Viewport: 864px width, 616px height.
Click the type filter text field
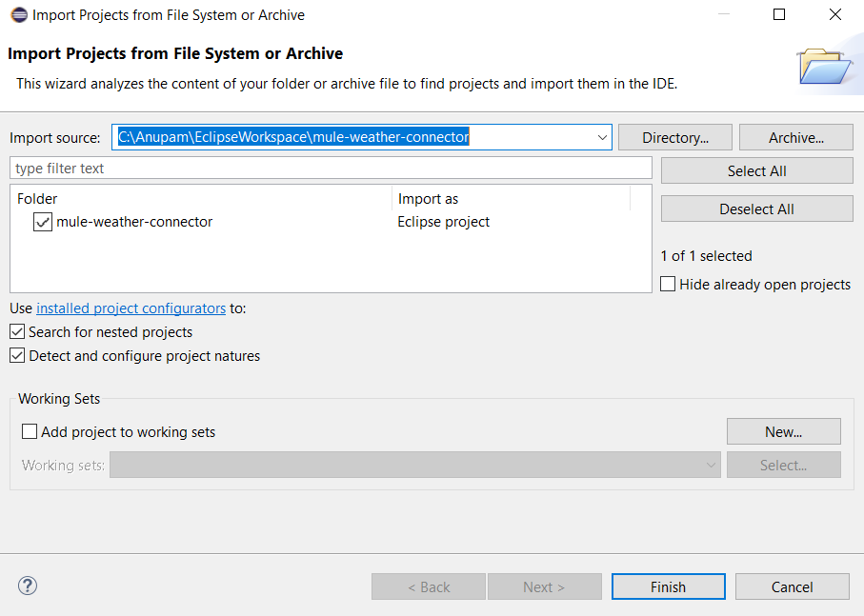tap(331, 169)
